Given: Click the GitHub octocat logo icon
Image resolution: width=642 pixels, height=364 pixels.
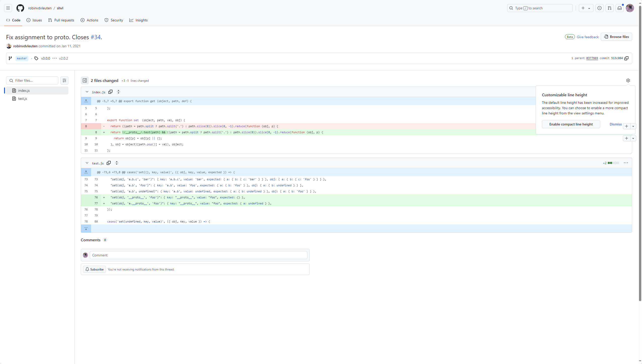Looking at the screenshot, I should 20,8.
